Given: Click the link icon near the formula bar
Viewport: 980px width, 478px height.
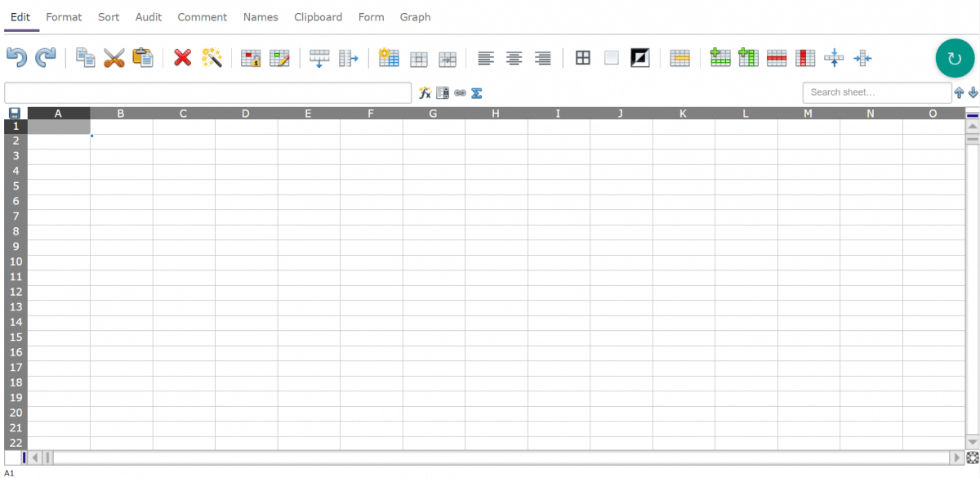Looking at the screenshot, I should (x=459, y=92).
